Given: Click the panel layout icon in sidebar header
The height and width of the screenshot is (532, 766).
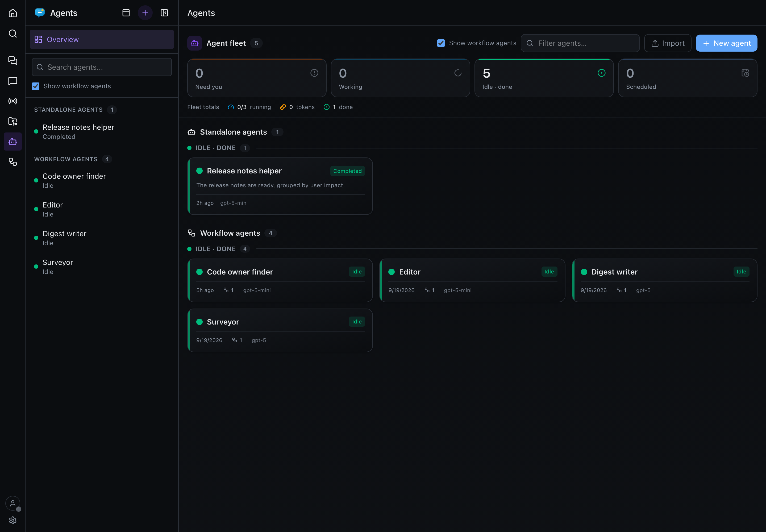Looking at the screenshot, I should point(126,13).
